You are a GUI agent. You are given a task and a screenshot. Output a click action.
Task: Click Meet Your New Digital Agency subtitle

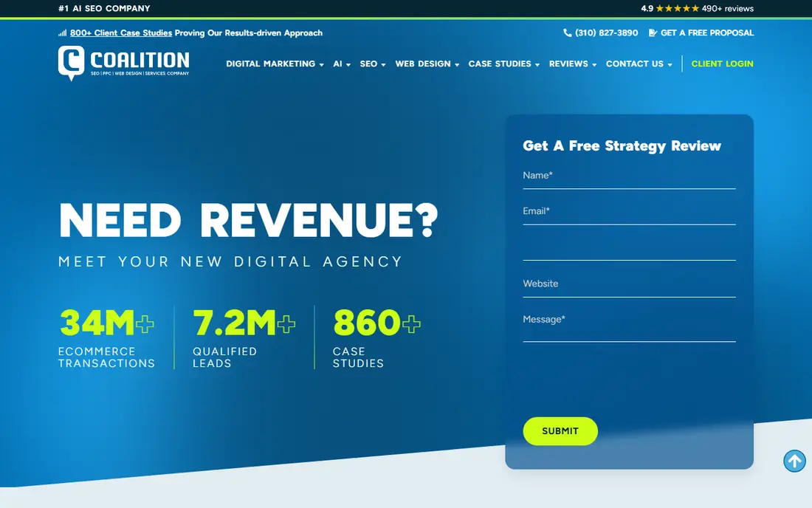point(230,261)
